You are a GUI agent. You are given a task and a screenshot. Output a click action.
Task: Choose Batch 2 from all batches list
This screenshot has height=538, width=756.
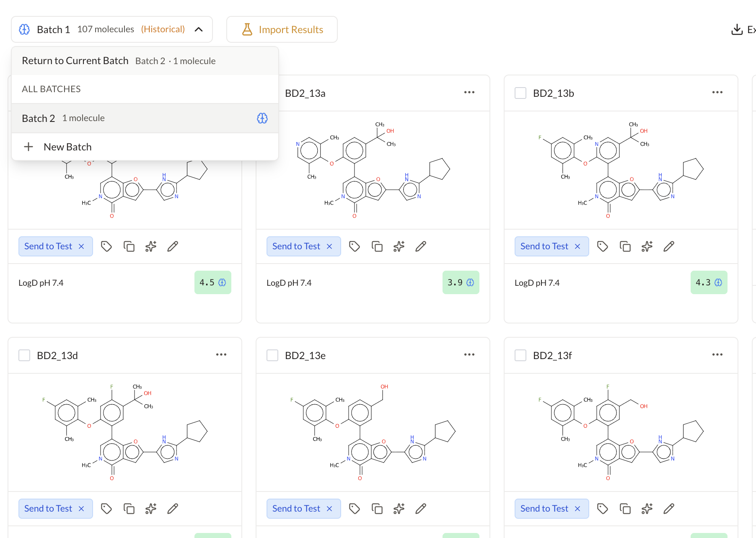pyautogui.click(x=145, y=118)
